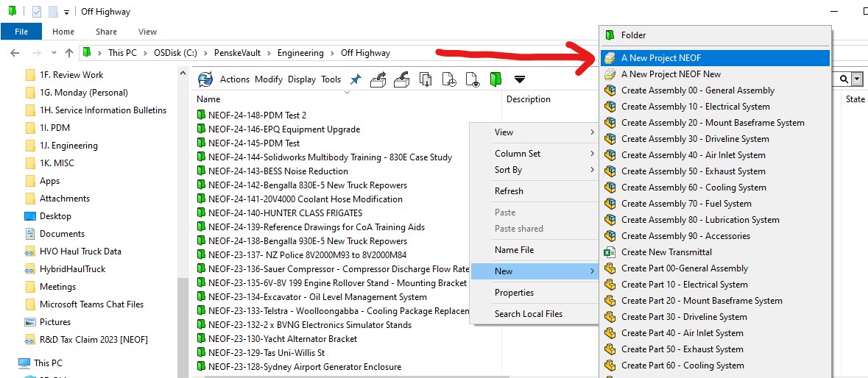
Task: Click Search Local Files in context menu
Action: [x=534, y=314]
